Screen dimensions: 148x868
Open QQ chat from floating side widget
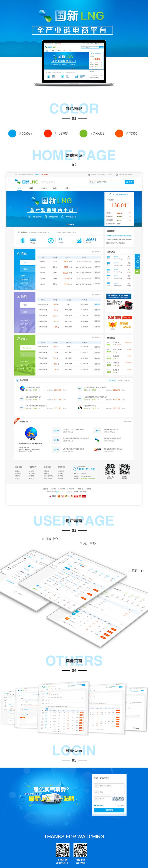(x=137, y=256)
